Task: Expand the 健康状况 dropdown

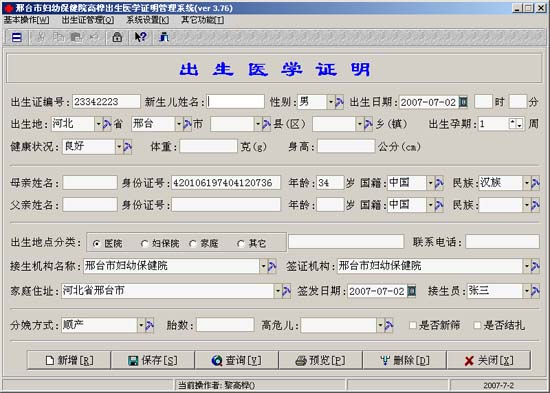Action: coord(119,147)
